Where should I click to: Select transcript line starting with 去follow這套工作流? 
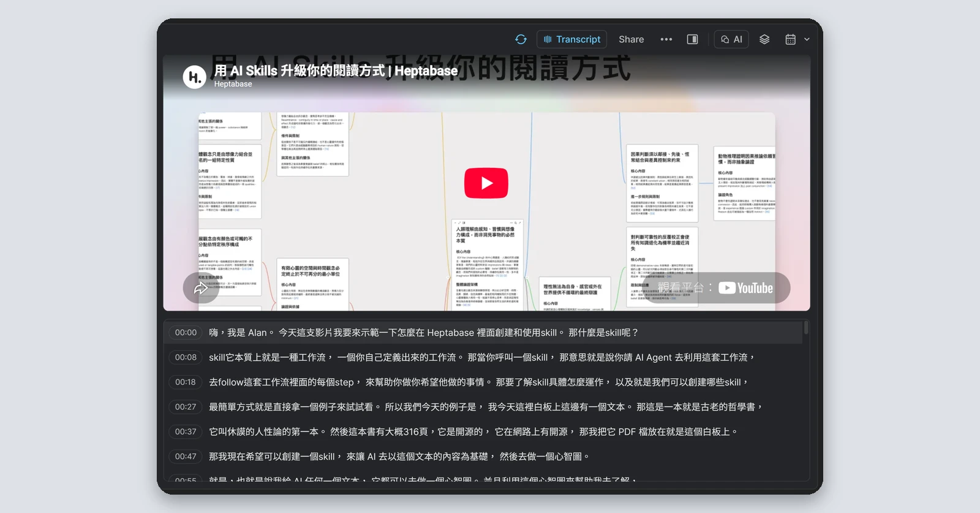(x=479, y=382)
